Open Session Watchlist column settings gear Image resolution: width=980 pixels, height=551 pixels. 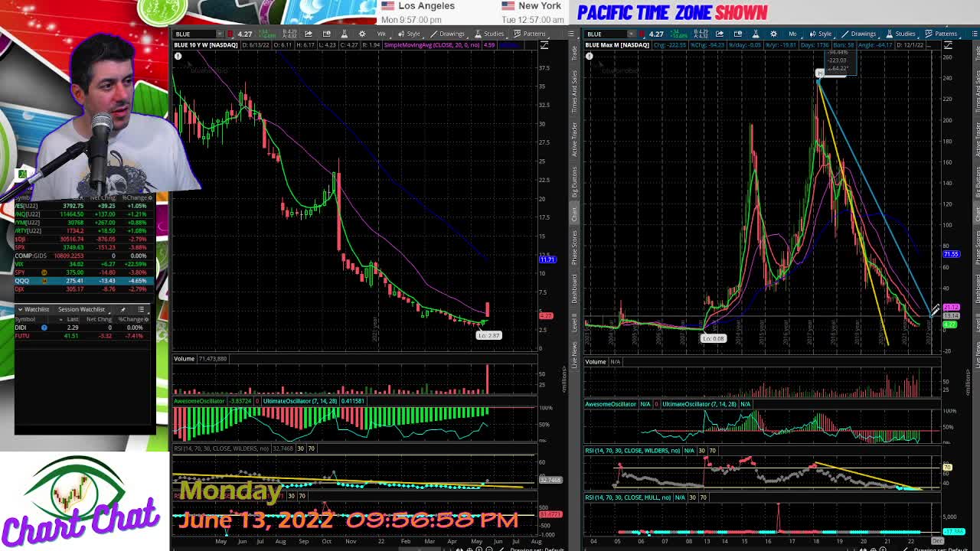(x=146, y=319)
